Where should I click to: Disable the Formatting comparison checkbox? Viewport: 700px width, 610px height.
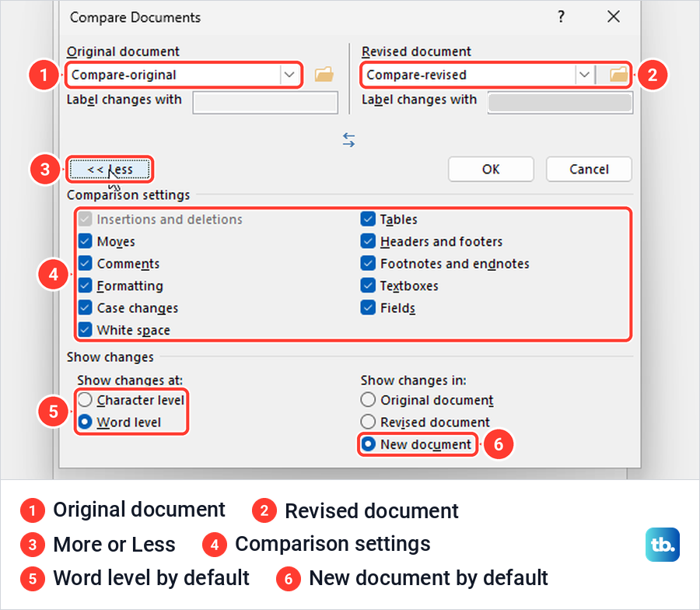click(85, 286)
